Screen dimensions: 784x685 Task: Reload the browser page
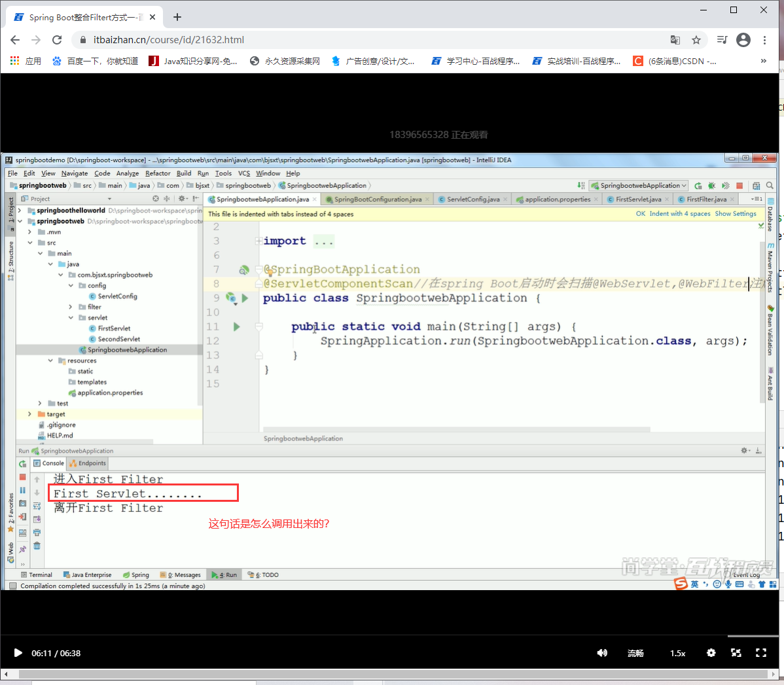[57, 40]
